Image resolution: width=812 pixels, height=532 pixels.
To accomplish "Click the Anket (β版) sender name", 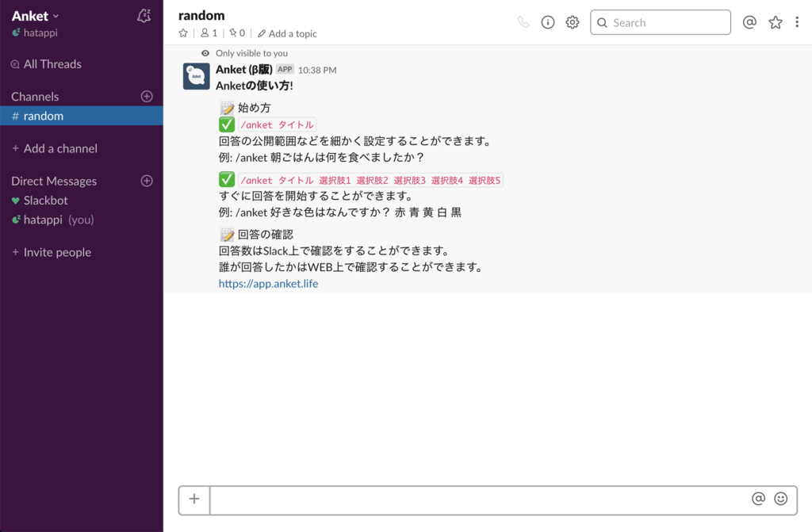I will (x=244, y=70).
